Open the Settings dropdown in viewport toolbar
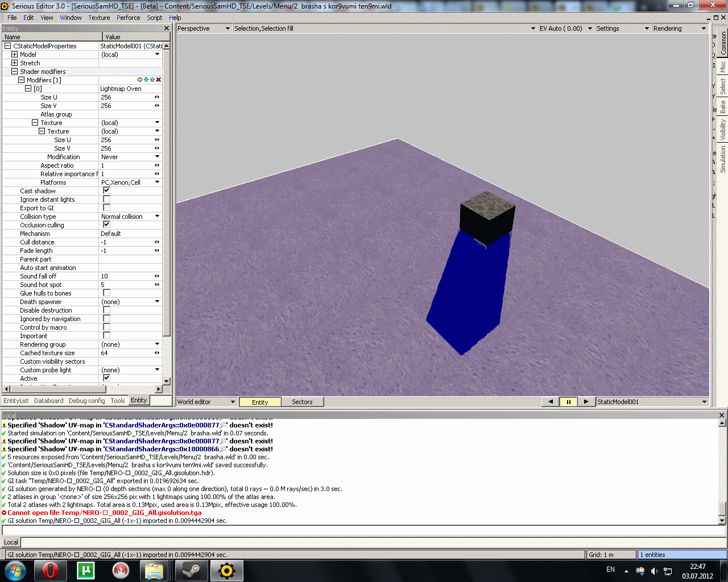This screenshot has height=582, width=728. tap(623, 28)
